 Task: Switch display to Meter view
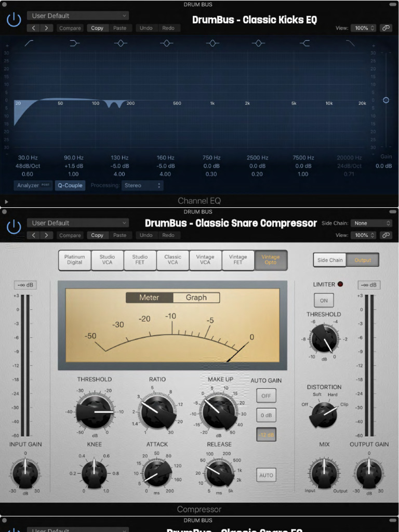click(x=149, y=298)
